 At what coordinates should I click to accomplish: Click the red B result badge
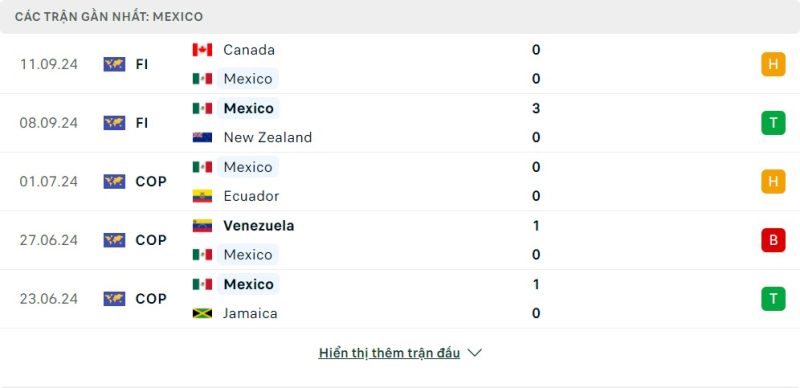click(773, 240)
